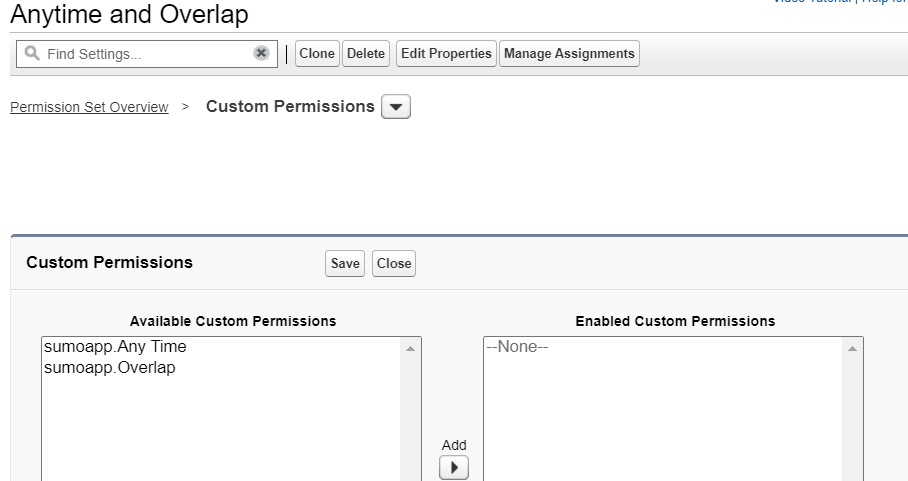The height and width of the screenshot is (481, 908).
Task: Save the custom permissions
Action: [x=345, y=264]
